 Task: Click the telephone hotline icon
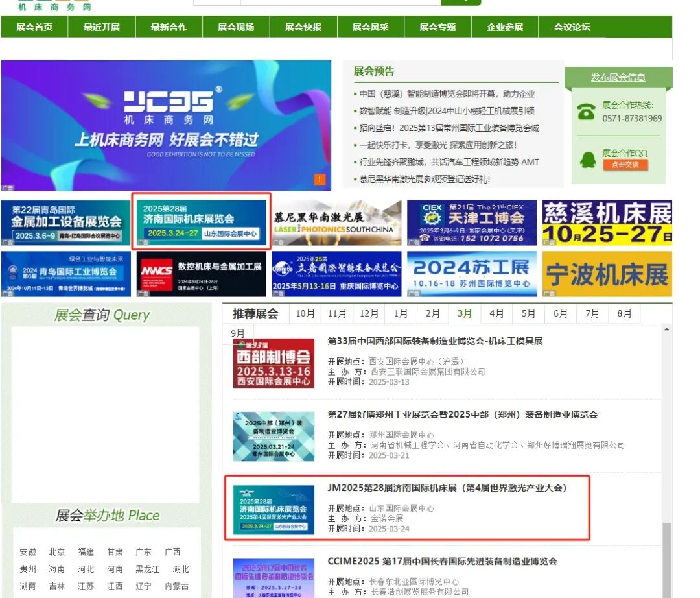[586, 112]
